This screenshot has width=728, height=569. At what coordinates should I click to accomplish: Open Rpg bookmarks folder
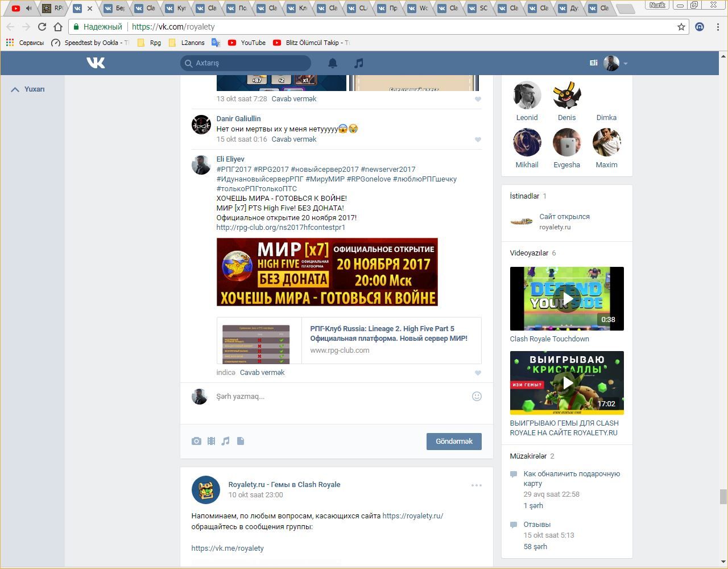pyautogui.click(x=149, y=43)
